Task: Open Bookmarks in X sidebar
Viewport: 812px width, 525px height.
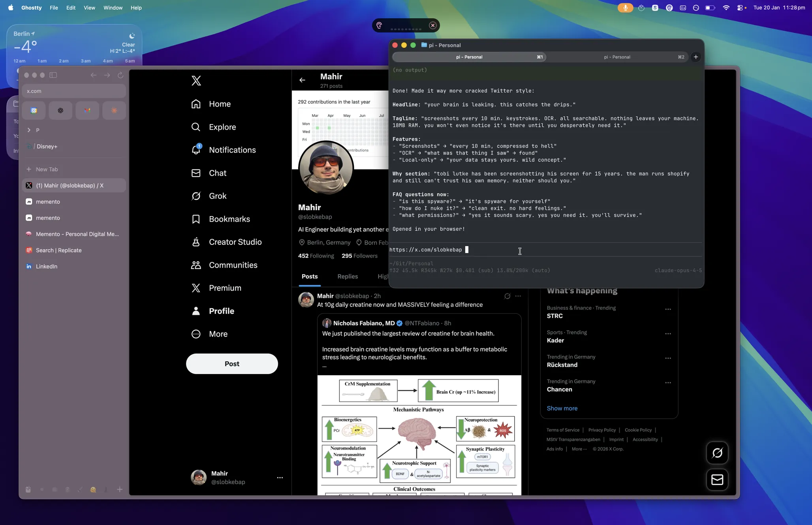Action: 196,219
